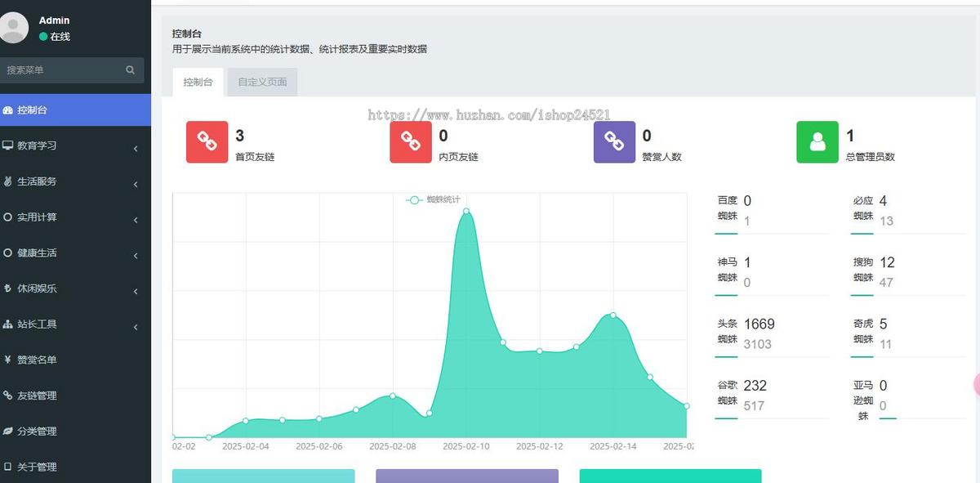Click the leaf icon beside 分类管理

(x=7, y=432)
